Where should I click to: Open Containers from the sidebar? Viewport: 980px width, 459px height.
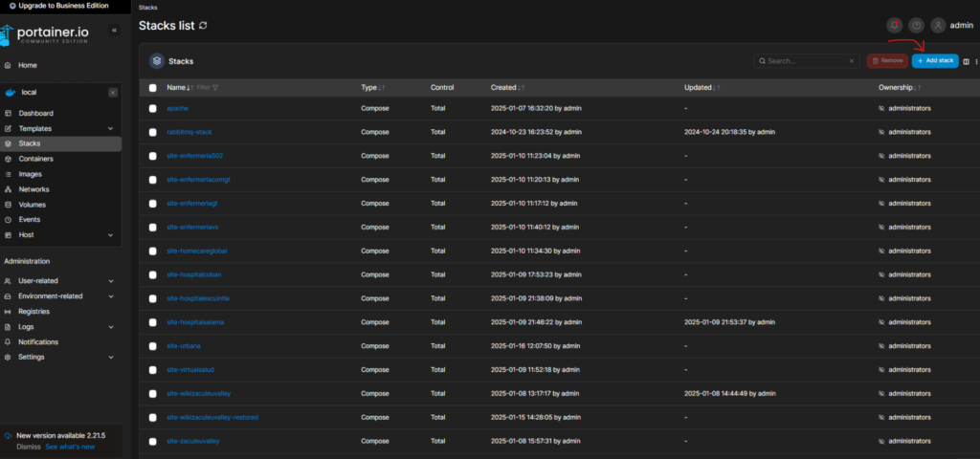click(x=35, y=159)
